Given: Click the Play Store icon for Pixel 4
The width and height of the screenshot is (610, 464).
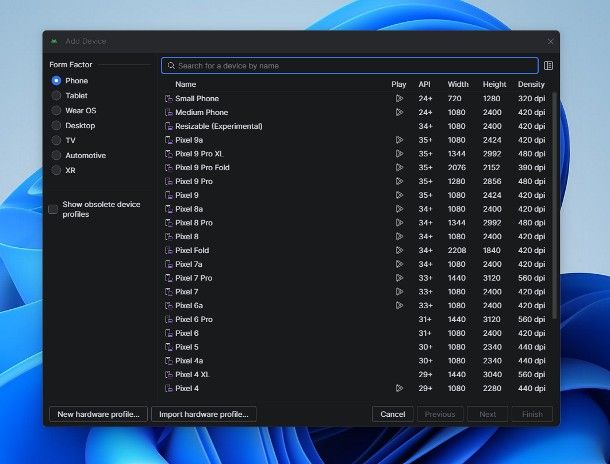Looking at the screenshot, I should pos(399,388).
